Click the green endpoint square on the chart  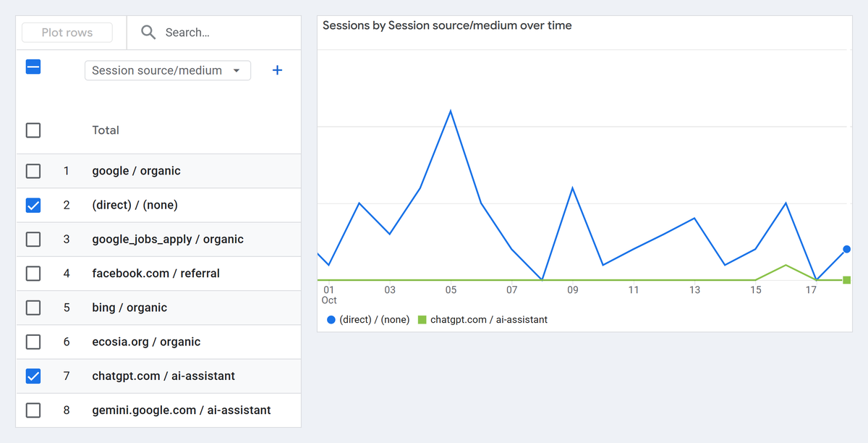coord(846,280)
